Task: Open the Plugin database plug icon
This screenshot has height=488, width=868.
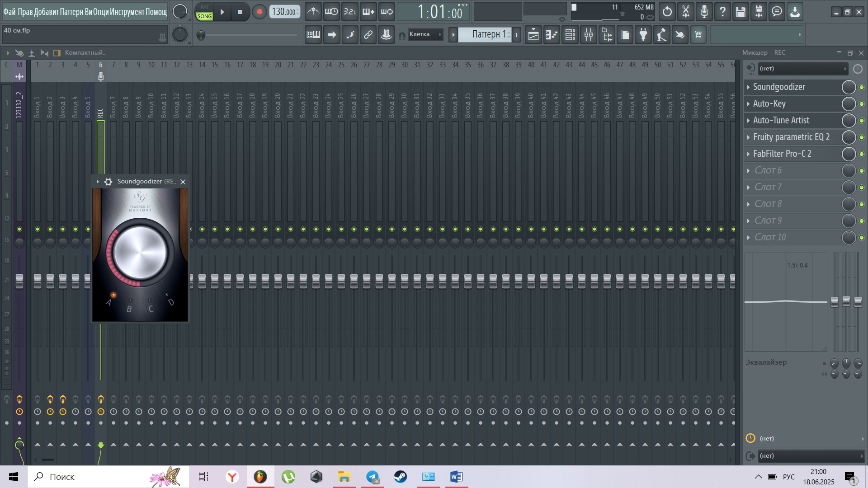Action: tap(643, 35)
